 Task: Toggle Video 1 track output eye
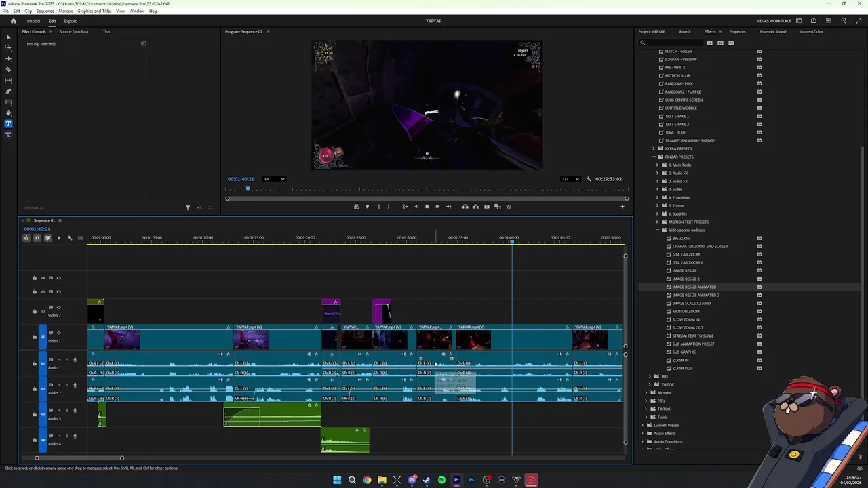58,333
